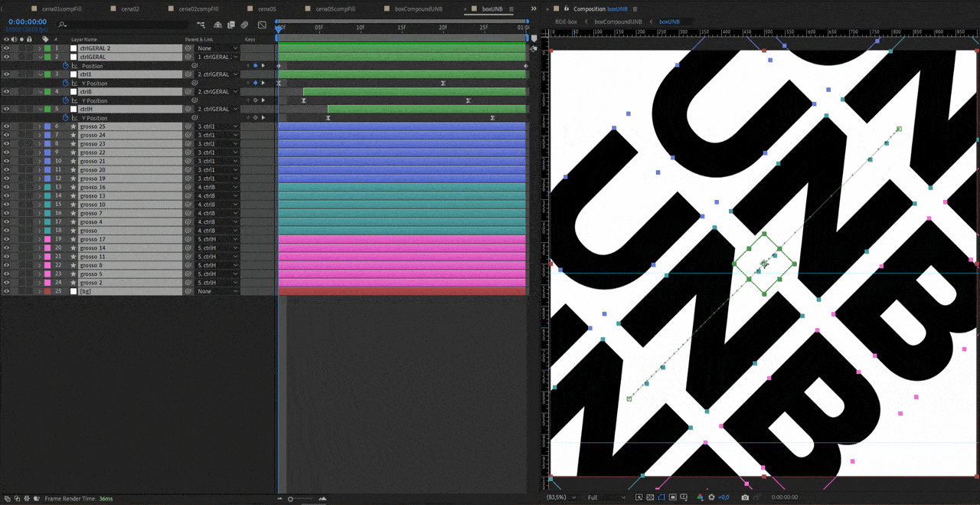Open the timeline tab overflow chevron
Viewport: 980px width, 505px height.
(534, 8)
